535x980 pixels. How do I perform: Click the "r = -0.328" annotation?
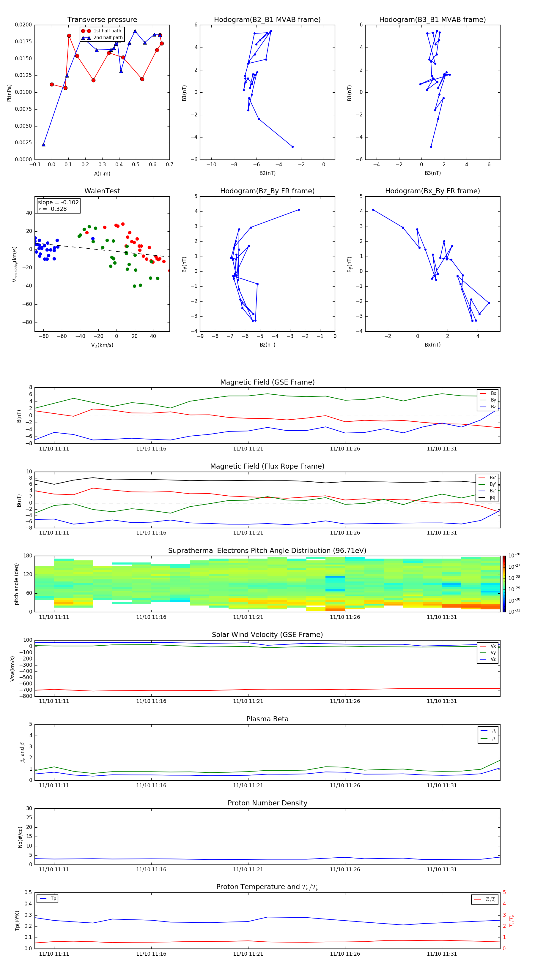pyautogui.click(x=53, y=209)
